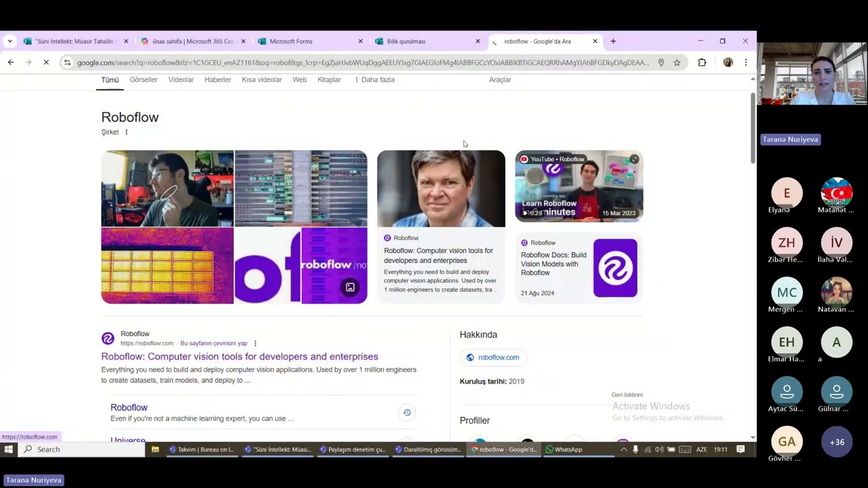
Task: Open Roboflow Docs: Build Vision Models card
Action: coord(578,268)
